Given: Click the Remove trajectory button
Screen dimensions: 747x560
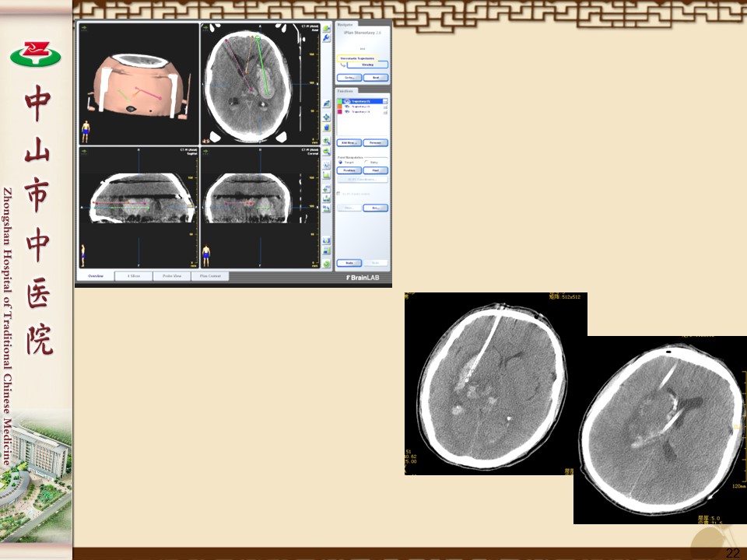Looking at the screenshot, I should pos(375,142).
